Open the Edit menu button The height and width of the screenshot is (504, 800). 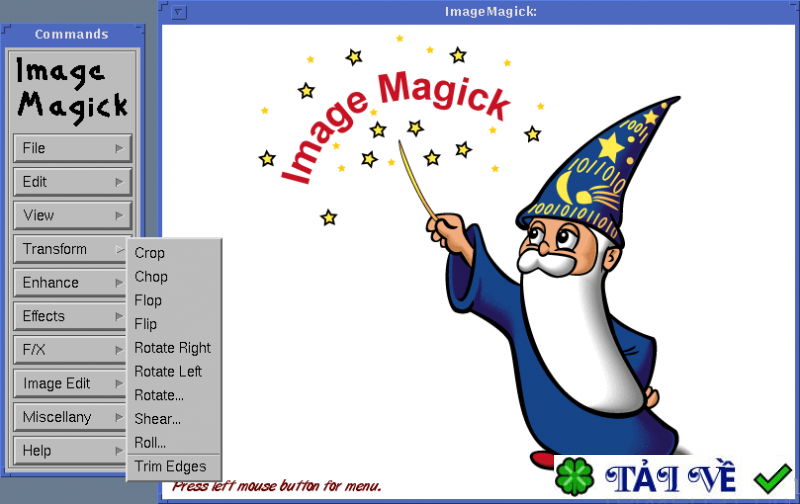(72, 182)
